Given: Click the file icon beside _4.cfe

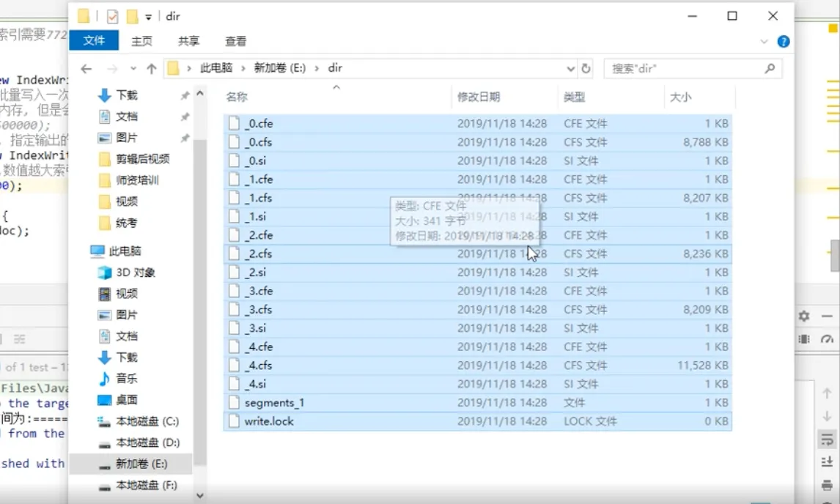Looking at the screenshot, I should [x=234, y=347].
